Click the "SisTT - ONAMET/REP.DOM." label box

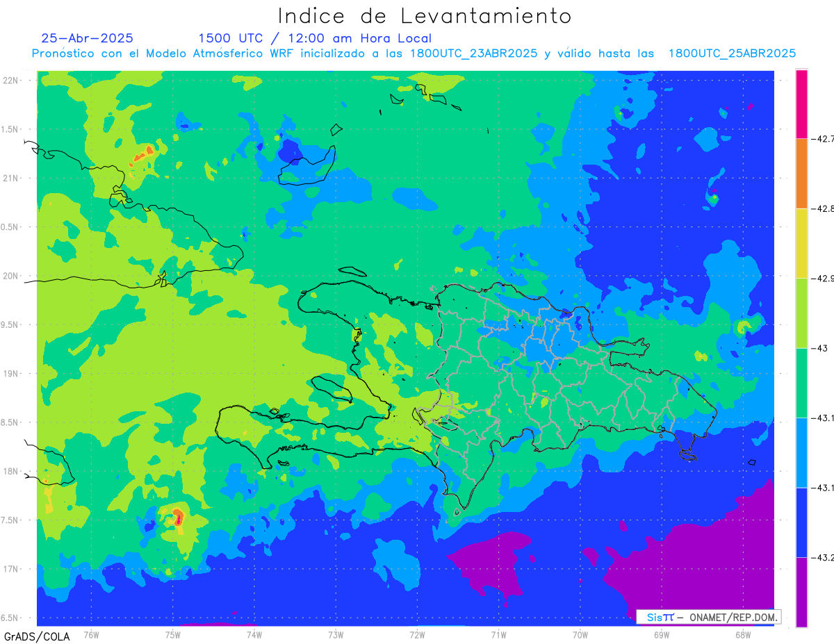point(708,617)
